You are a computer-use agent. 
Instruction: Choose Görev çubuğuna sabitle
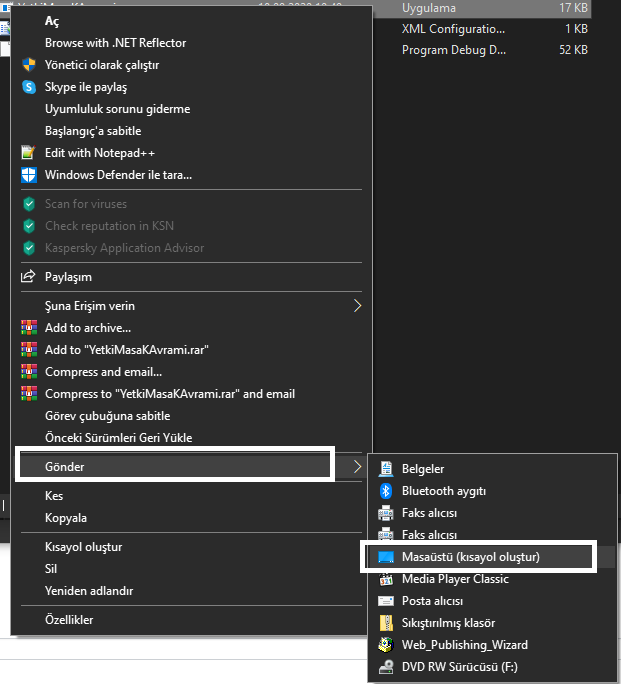(x=107, y=416)
